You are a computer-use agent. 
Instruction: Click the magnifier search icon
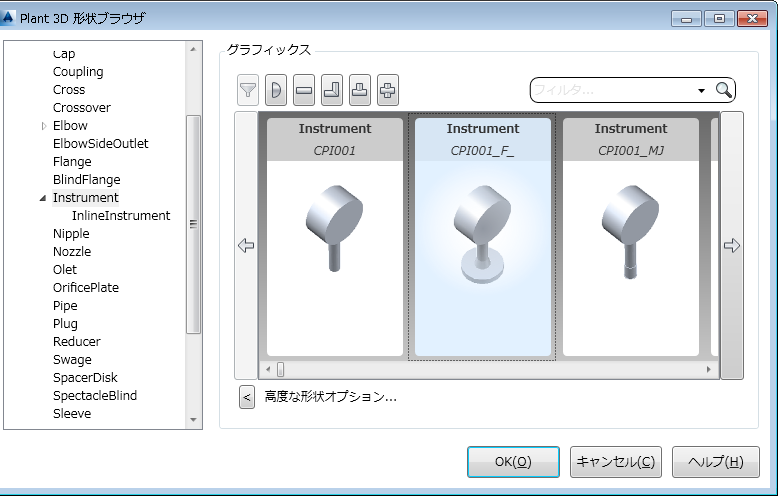coord(723,90)
